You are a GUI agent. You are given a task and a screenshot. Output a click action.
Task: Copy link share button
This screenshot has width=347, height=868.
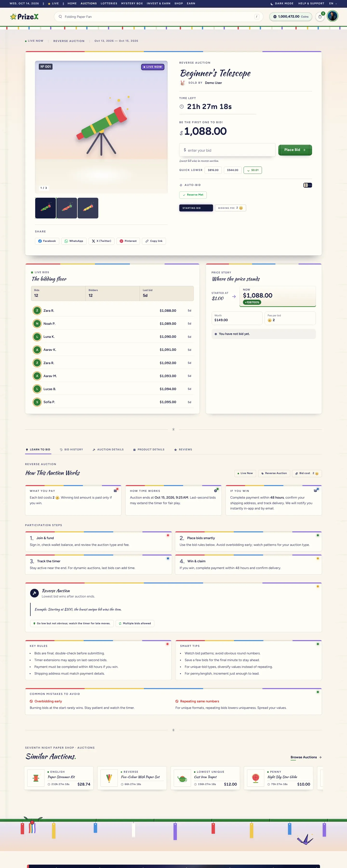coord(154,241)
